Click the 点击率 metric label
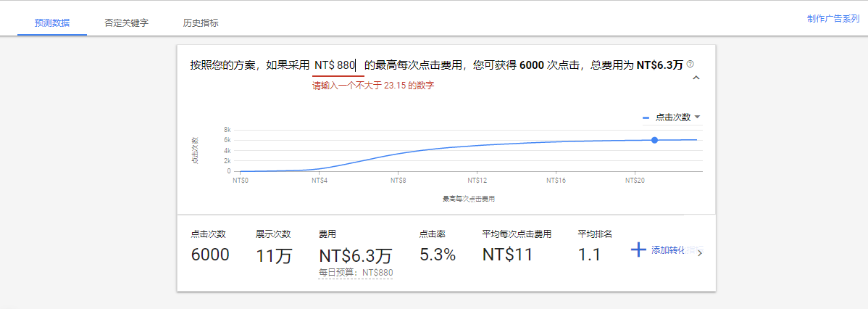Image resolution: width=868 pixels, height=309 pixels. pyautogui.click(x=433, y=234)
